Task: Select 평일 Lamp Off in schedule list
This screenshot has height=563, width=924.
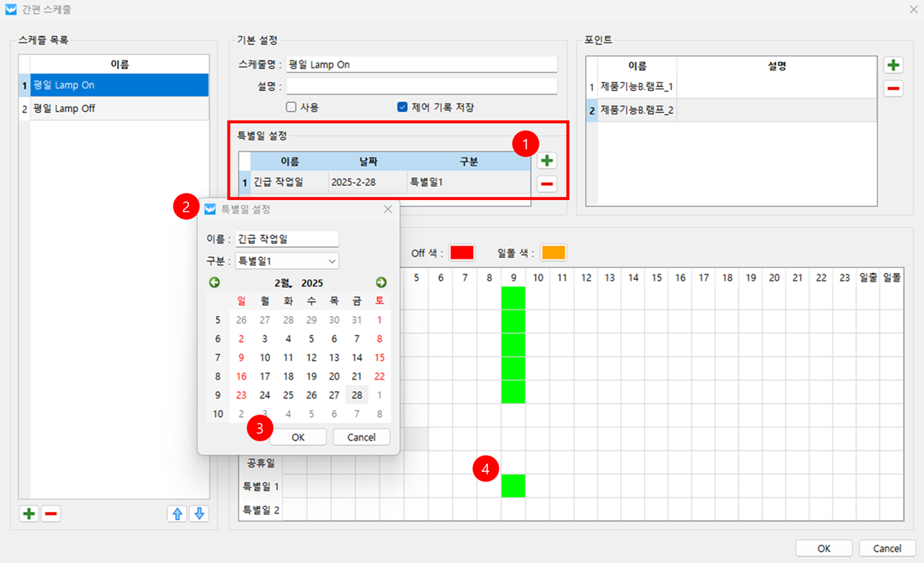Action: [x=114, y=109]
